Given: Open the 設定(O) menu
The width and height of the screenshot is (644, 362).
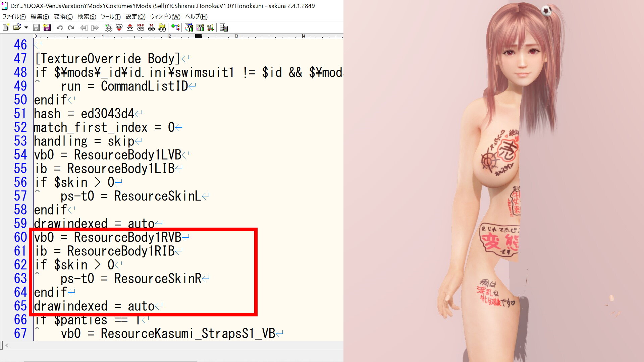Looking at the screenshot, I should click(x=136, y=16).
